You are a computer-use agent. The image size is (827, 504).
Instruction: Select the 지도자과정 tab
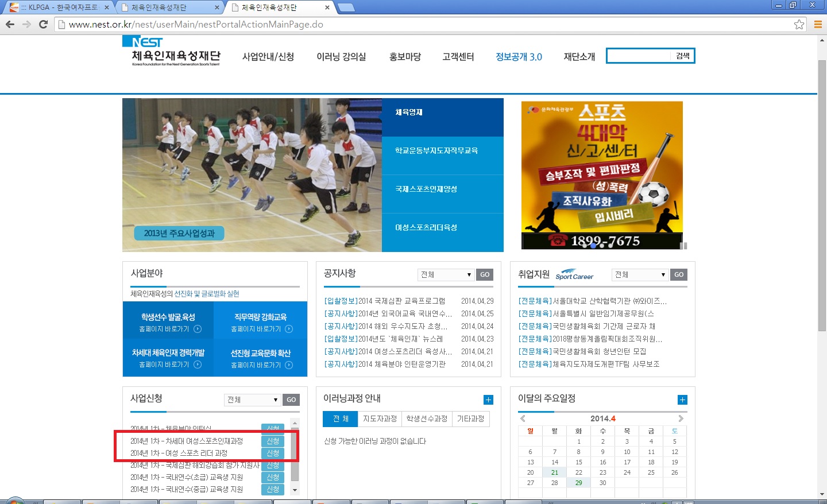[380, 418]
